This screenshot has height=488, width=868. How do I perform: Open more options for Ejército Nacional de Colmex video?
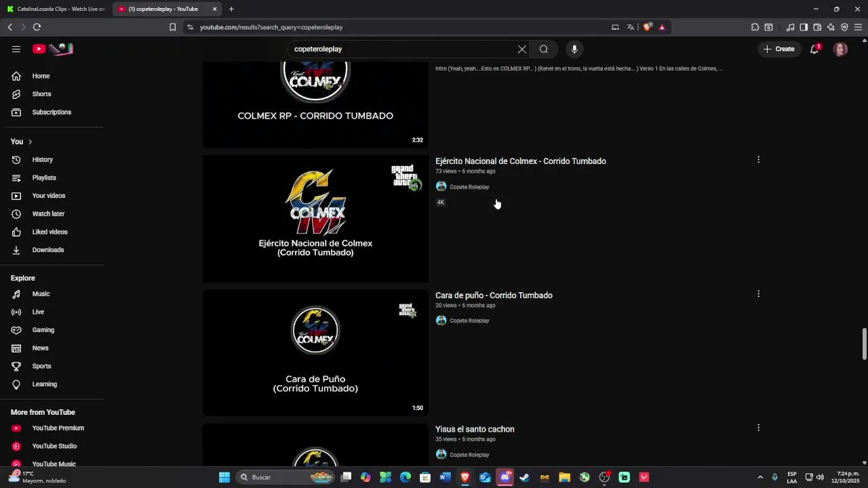tap(758, 160)
